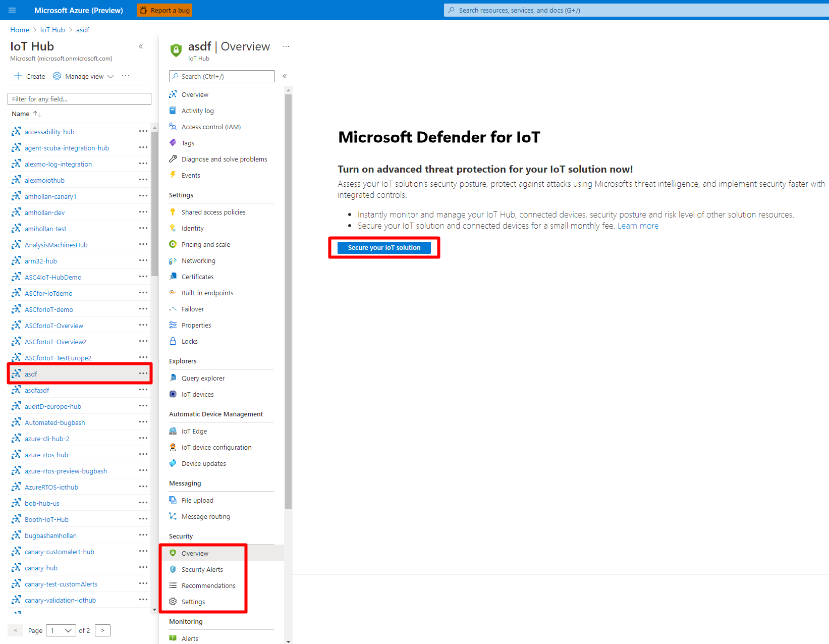829x644 pixels.
Task: Open the more options menu beside asdf Overview
Action: coord(286,46)
